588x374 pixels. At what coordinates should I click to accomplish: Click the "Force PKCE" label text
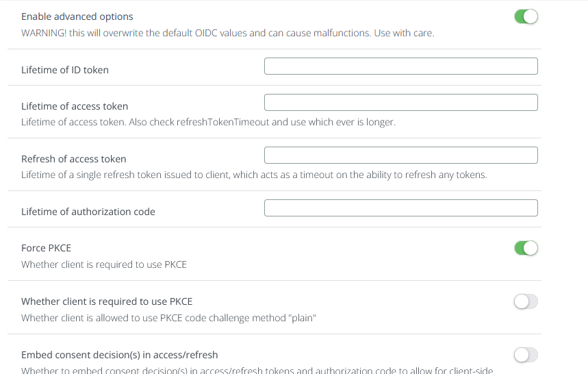(46, 248)
